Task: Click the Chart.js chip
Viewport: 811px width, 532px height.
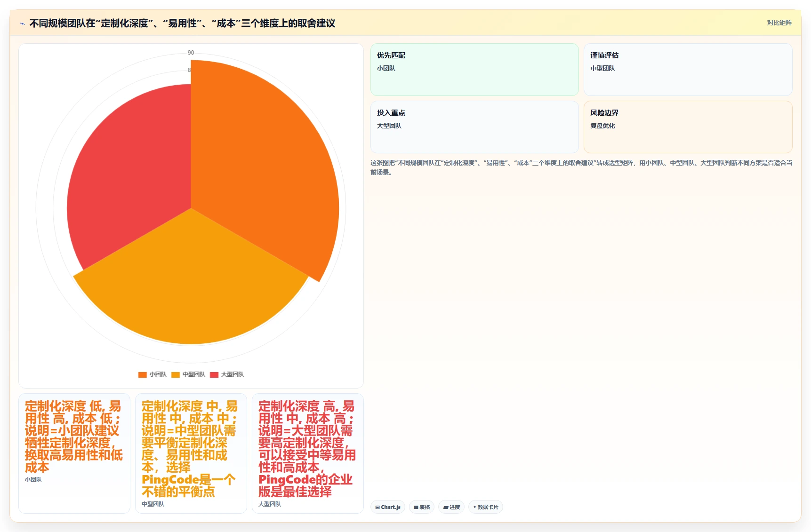Action: pyautogui.click(x=388, y=507)
